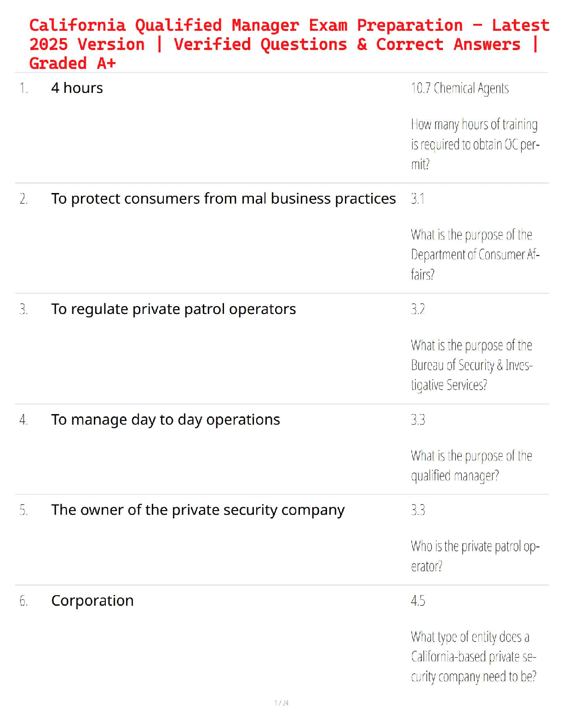Click the item number "6." marker
563x728 pixels.
point(23,601)
